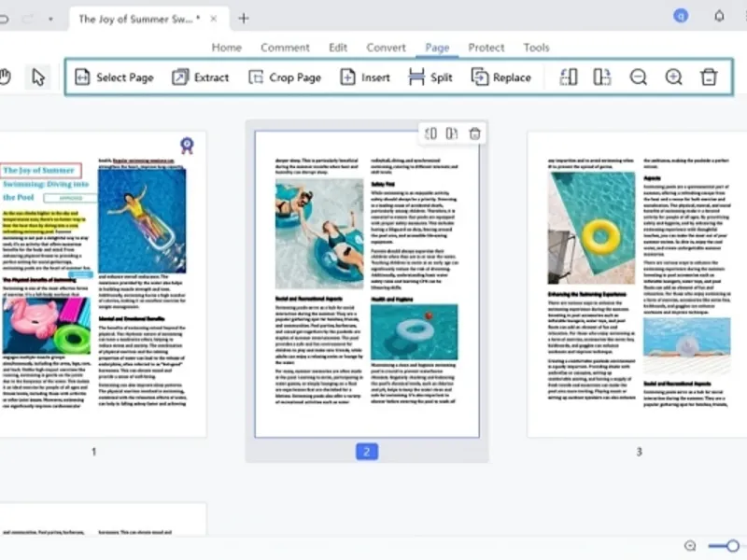Delete page 2 using its overlay trash

pyautogui.click(x=474, y=133)
